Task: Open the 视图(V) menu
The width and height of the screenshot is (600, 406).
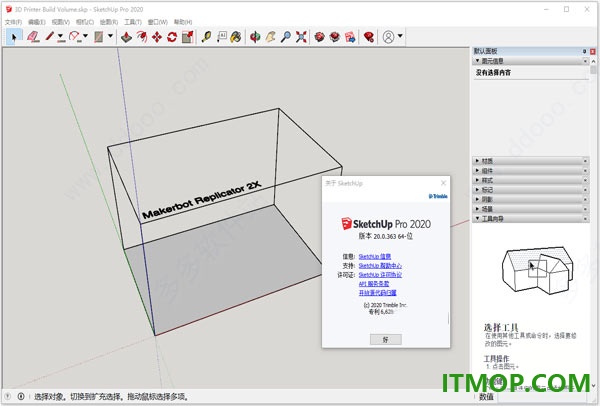Action: 61,22
